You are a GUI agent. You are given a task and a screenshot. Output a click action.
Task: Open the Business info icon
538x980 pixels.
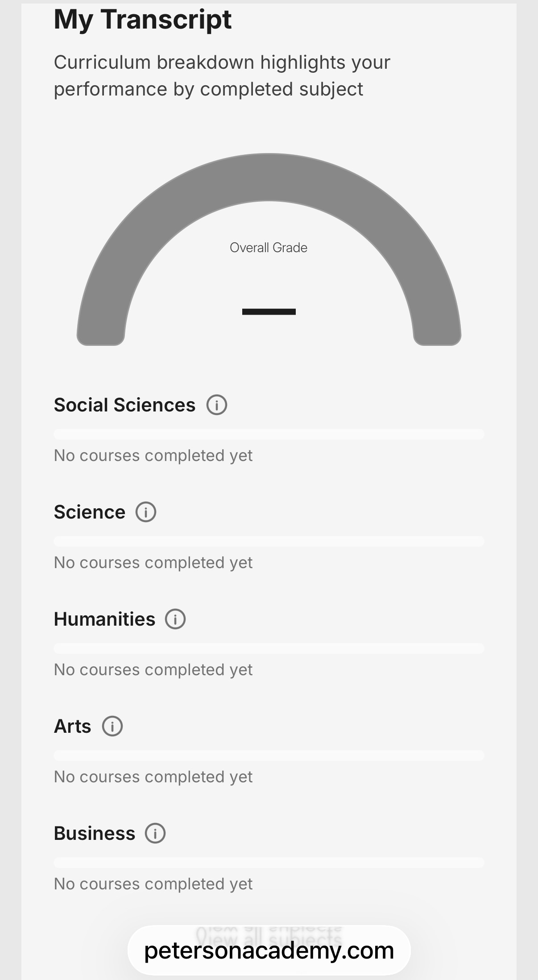pos(155,833)
